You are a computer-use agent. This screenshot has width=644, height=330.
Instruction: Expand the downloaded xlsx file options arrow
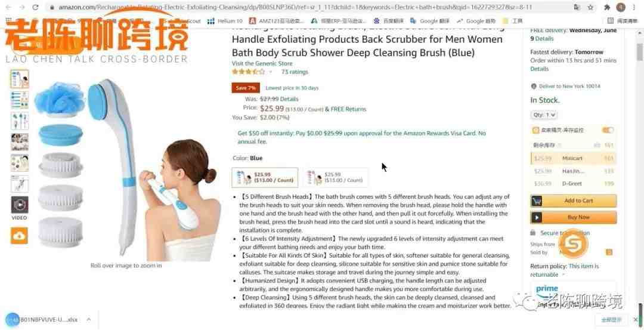point(89,319)
